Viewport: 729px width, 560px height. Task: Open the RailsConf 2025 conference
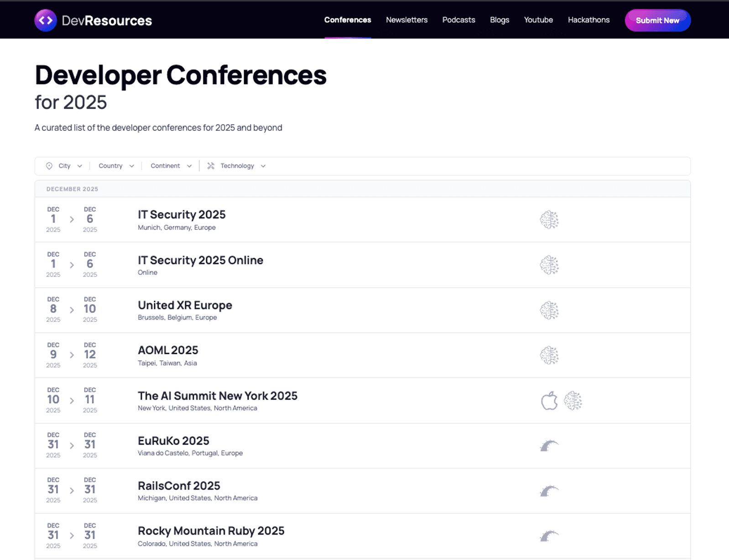179,486
